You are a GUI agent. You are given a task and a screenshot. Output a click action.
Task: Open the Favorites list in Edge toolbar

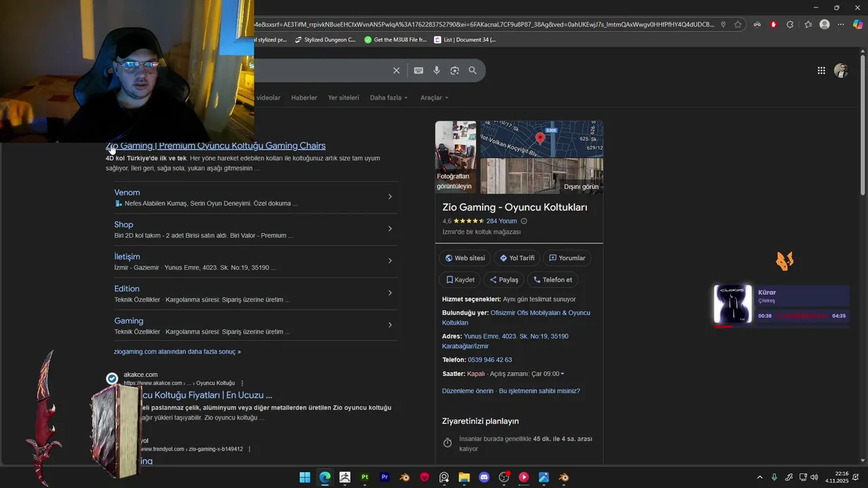pyautogui.click(x=808, y=24)
